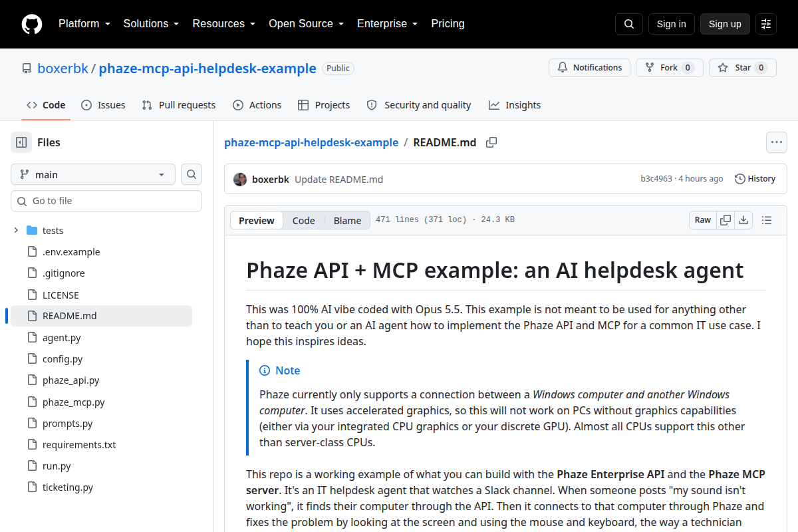This screenshot has width=798, height=532.
Task: Open the Enterprise menu
Action: (387, 24)
